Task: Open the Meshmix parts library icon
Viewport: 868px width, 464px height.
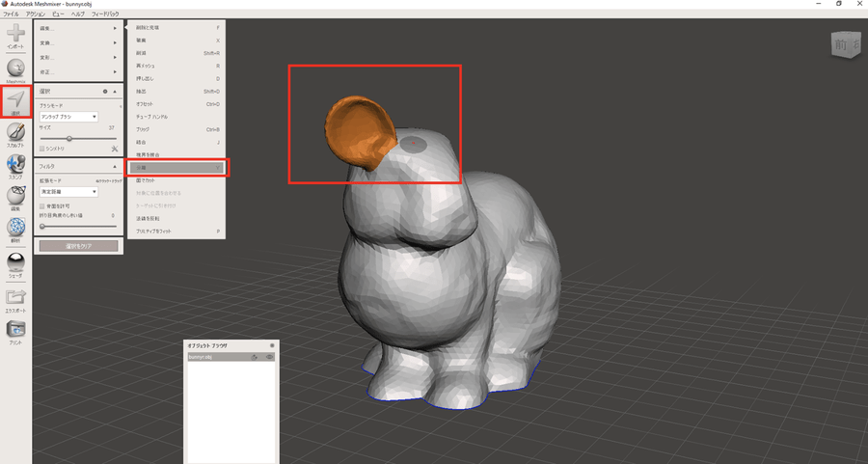Action: [15, 68]
